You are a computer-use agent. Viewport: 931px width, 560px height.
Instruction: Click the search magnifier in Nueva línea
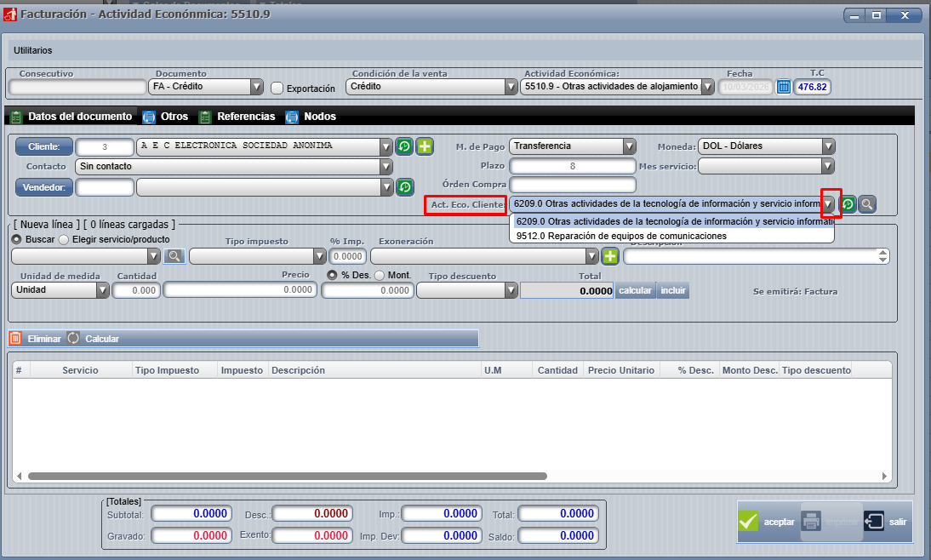click(174, 255)
